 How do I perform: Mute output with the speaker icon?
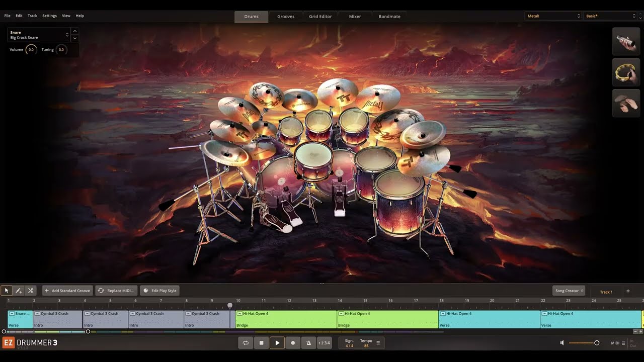coord(562,343)
